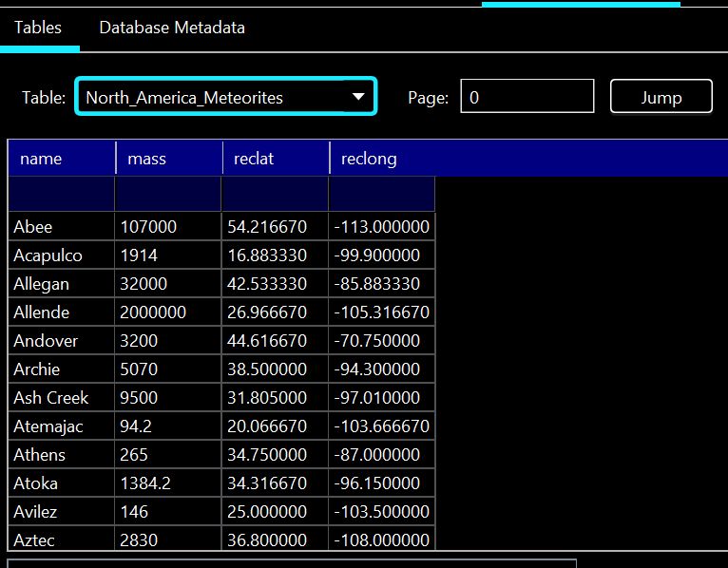Click reclat value 54.216670

pyautogui.click(x=275, y=226)
